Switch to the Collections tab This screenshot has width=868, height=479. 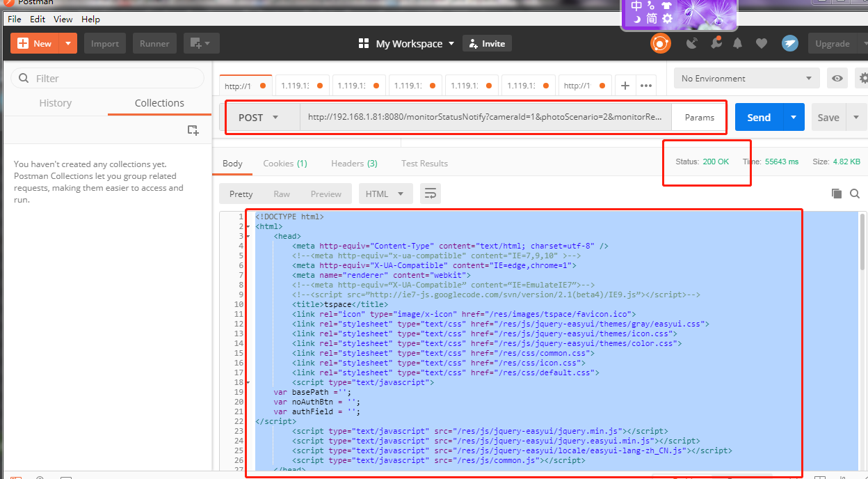159,102
